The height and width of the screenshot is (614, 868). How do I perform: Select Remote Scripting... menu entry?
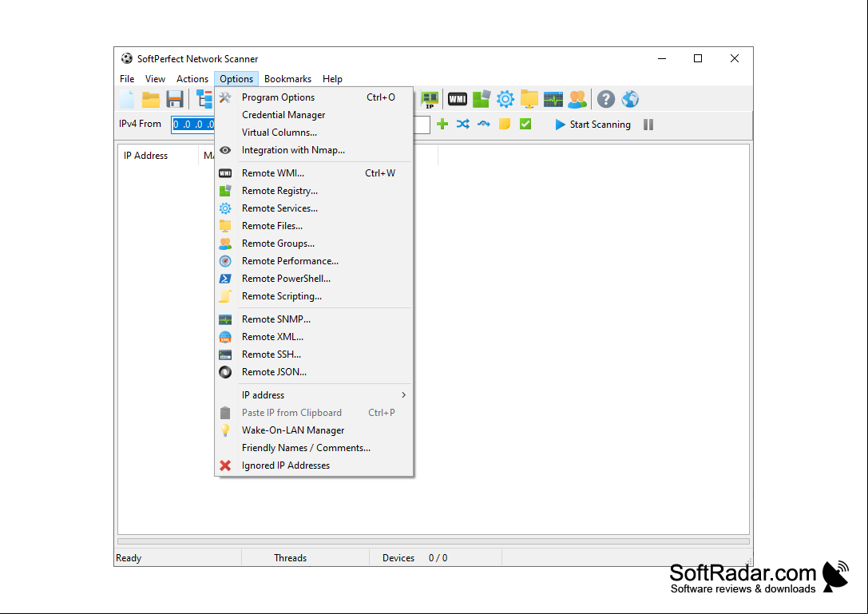(x=314, y=296)
